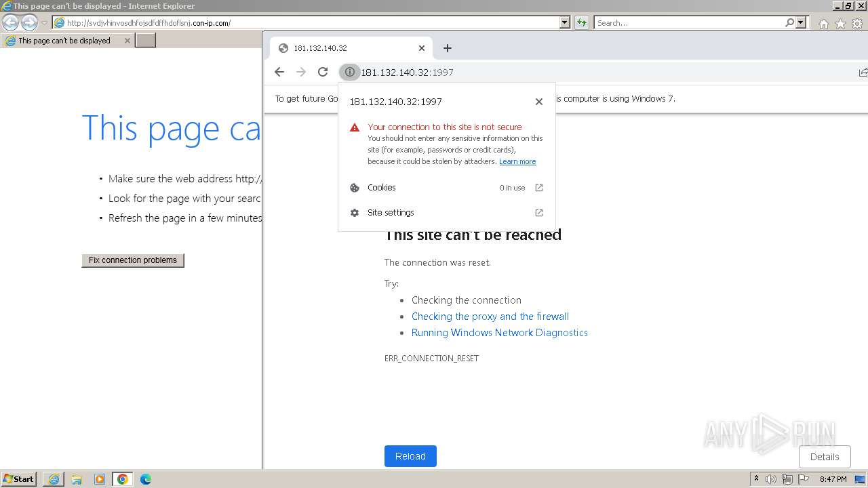
Task: Click red warning triangle in popup
Action: point(354,127)
